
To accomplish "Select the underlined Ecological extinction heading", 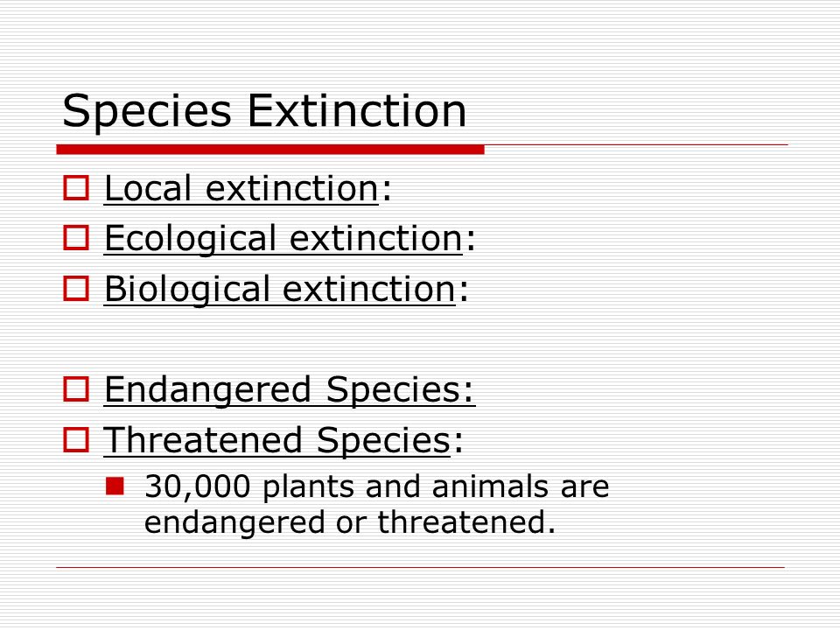I will 283,239.
